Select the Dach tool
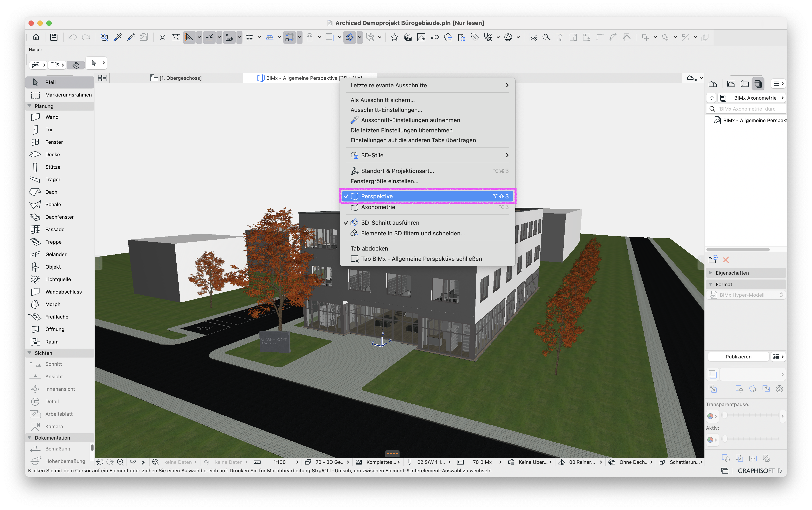 60,192
